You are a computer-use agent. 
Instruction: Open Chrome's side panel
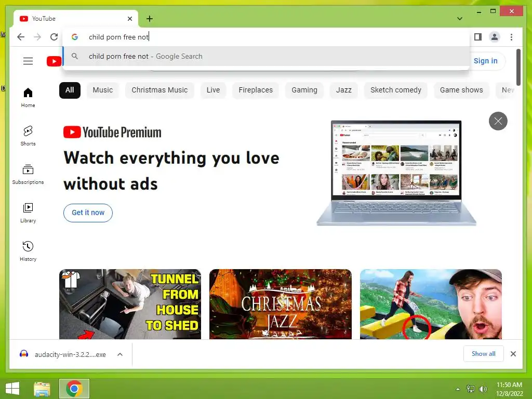tap(478, 37)
